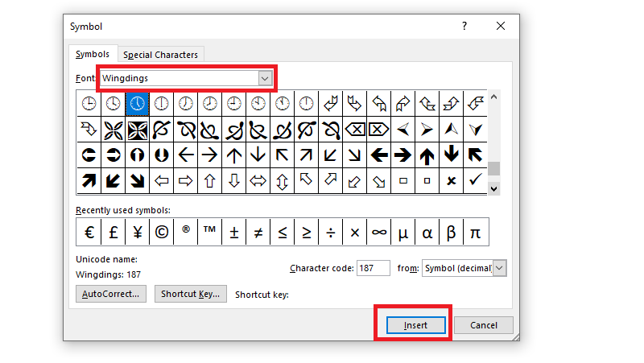Open the Wingdings font dropdown
Viewport: 644px width, 363px height.
point(265,78)
